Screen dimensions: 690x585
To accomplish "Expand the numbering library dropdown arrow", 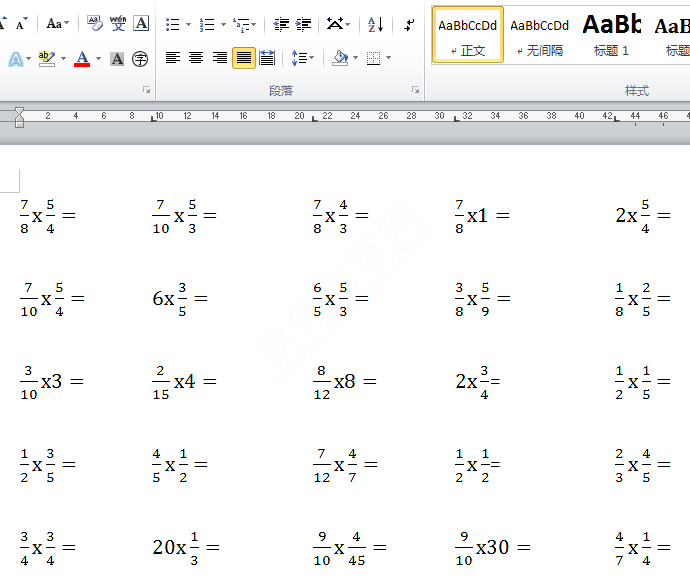I will 223,24.
